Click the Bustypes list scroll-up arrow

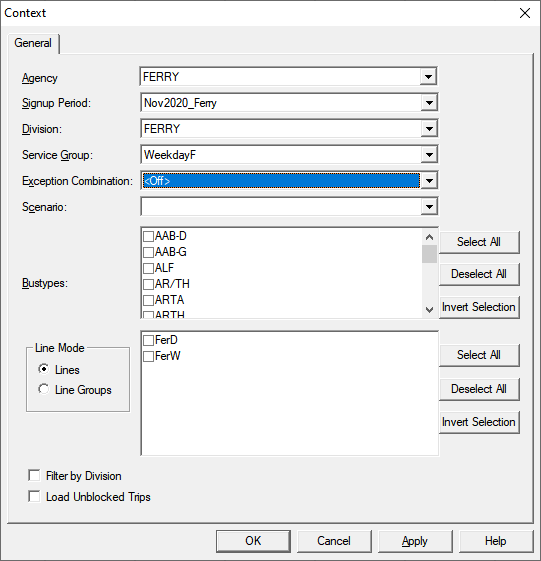click(x=429, y=237)
